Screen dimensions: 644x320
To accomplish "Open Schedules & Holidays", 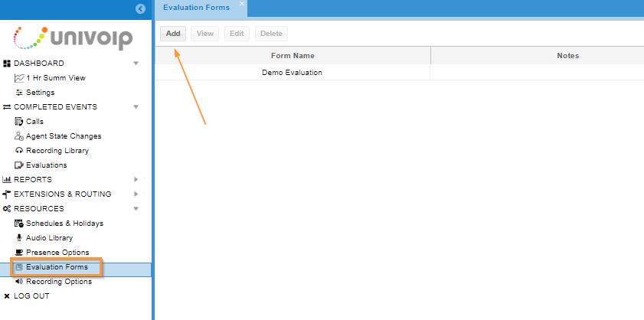I will coord(65,224).
